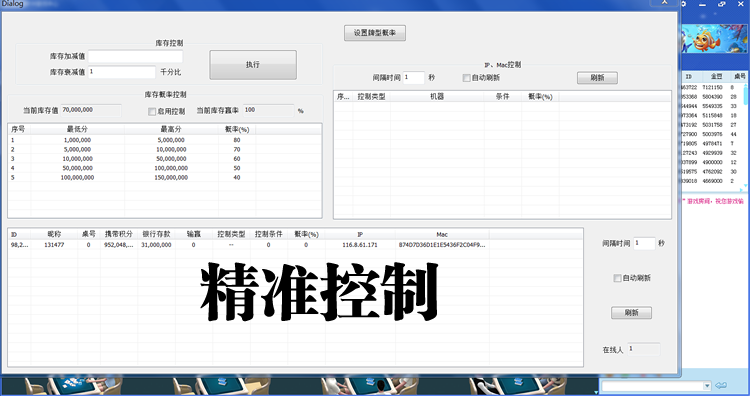The image size is (750, 396).
Task: Click the 最高分 column header
Action: tap(171, 129)
